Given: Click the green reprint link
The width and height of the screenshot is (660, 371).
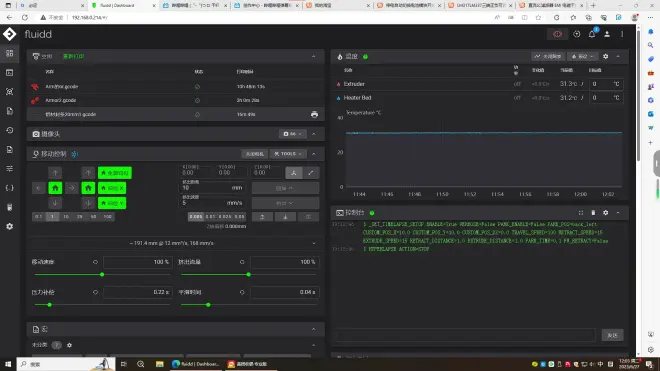Looking at the screenshot, I should click(74, 56).
